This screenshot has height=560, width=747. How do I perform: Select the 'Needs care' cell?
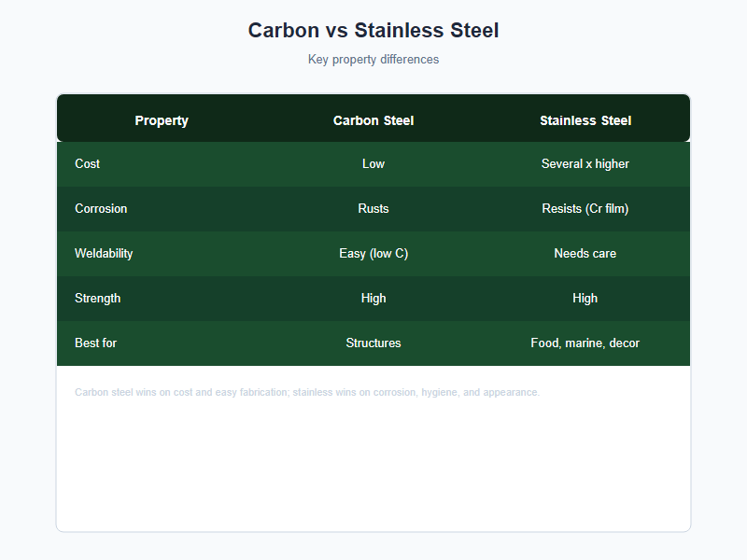[x=585, y=253]
